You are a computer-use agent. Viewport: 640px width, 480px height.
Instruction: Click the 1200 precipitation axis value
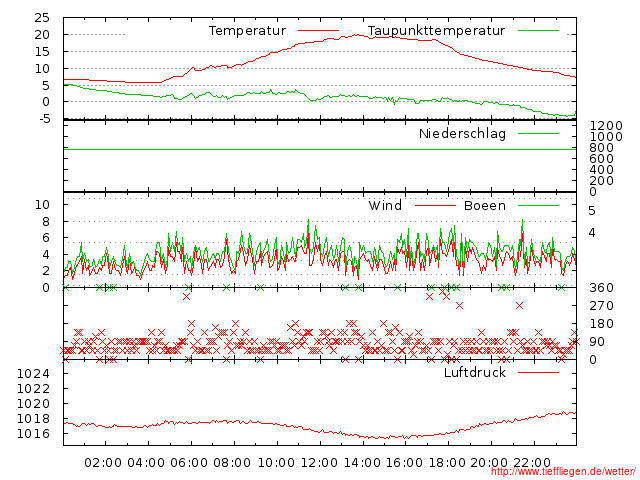point(606,126)
